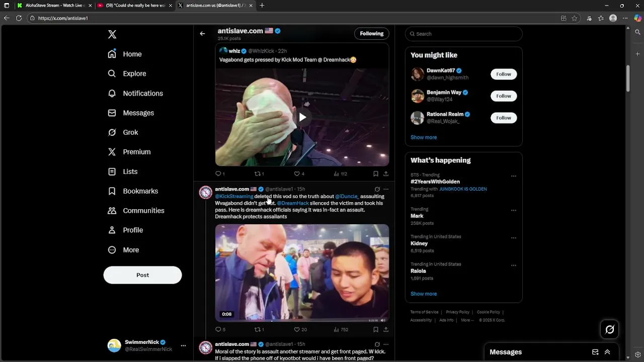Open Profile from the sidebar
The width and height of the screenshot is (644, 362).
tap(126, 230)
